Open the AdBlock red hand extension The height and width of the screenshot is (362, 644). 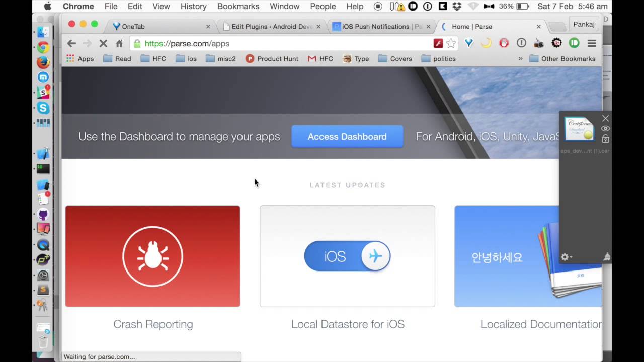pos(504,43)
